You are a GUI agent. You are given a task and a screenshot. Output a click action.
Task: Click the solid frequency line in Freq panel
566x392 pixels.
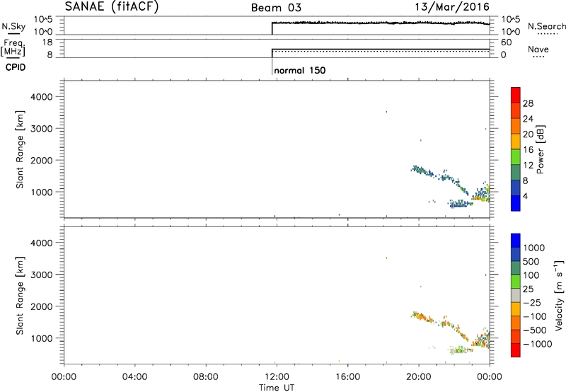(381, 49)
